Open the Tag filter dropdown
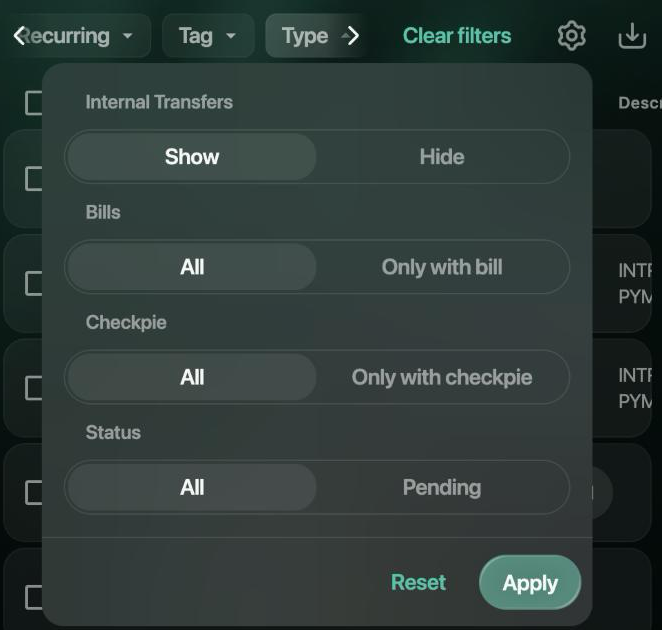662x630 pixels. click(x=208, y=35)
